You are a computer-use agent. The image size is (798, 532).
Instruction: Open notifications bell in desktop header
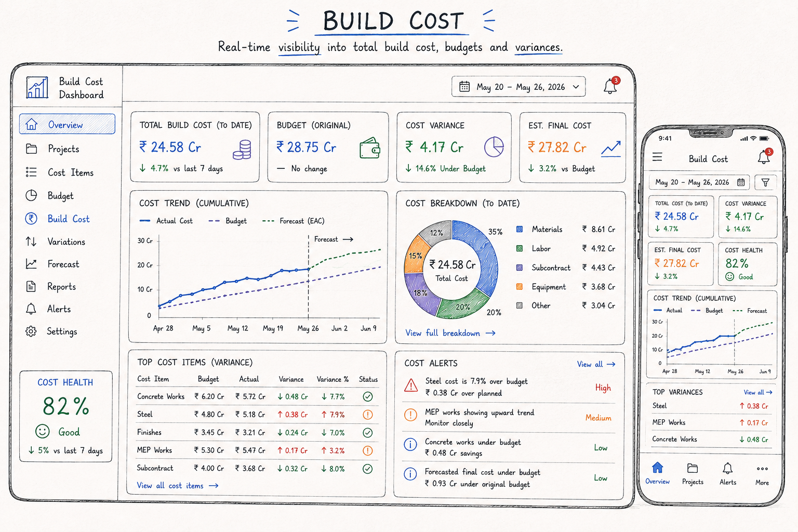pos(610,86)
